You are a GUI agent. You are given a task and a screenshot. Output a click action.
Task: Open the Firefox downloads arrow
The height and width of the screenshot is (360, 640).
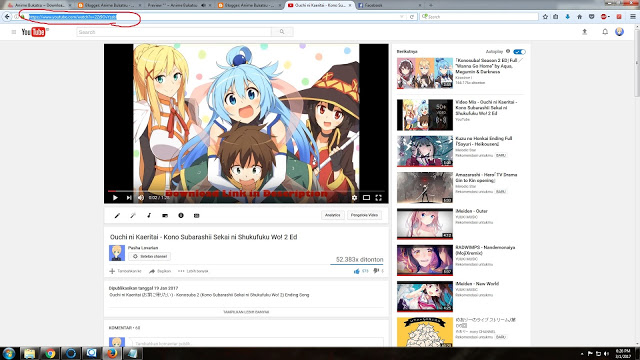[x=567, y=17]
